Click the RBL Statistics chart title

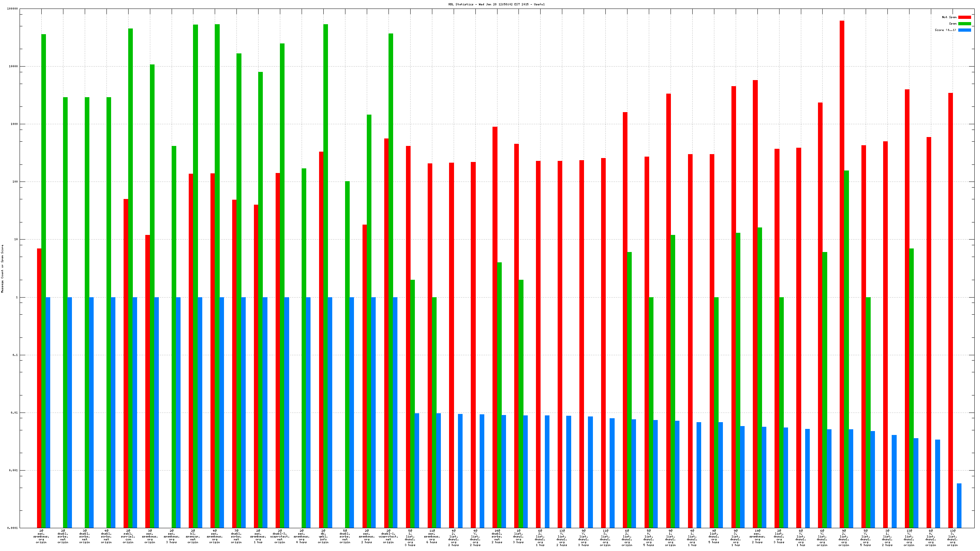tap(496, 5)
